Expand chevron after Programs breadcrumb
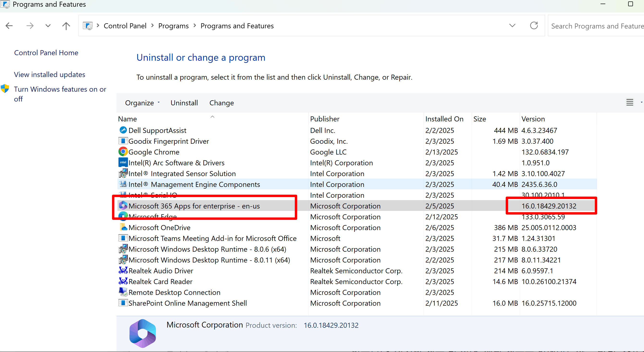The width and height of the screenshot is (644, 352). 195,25
